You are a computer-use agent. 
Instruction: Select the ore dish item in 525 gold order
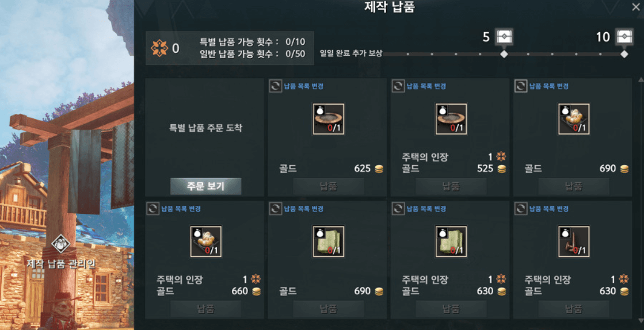451,118
